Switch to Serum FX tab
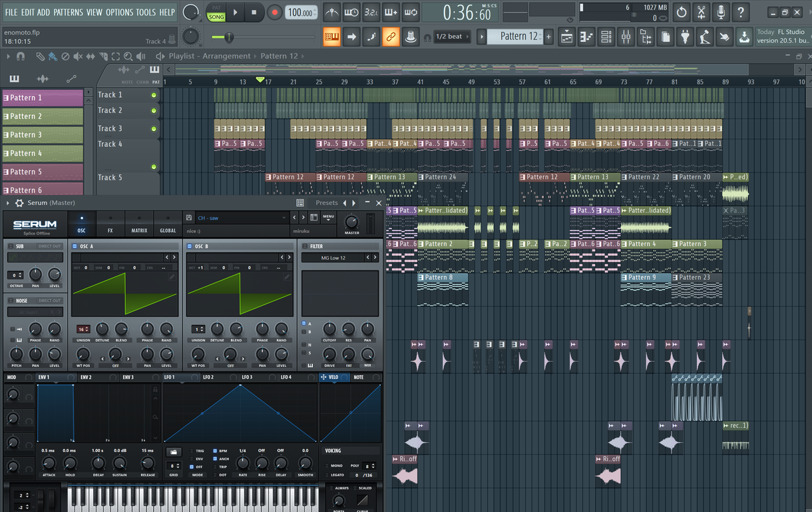The image size is (812, 512). (110, 224)
